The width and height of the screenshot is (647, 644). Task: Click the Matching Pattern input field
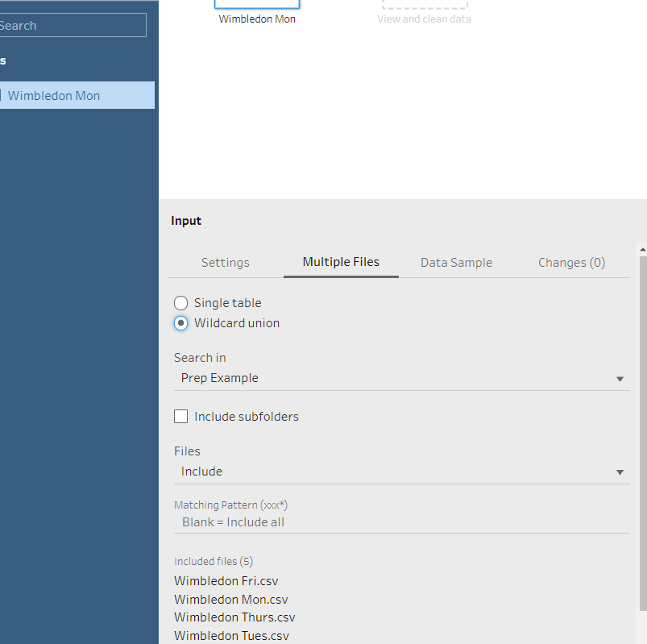(x=401, y=522)
